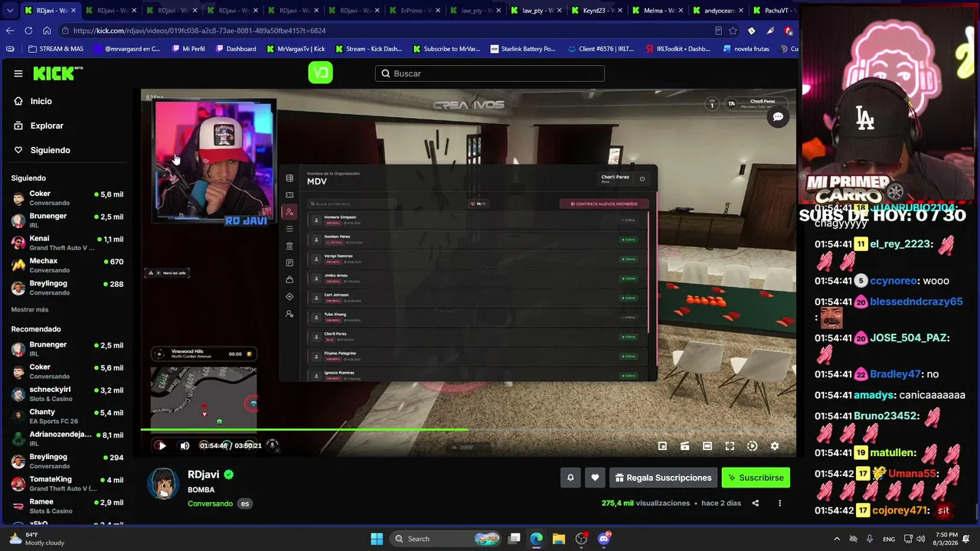Viewport: 980px width, 551px height.
Task: Open the weather widget on taskbar
Action: point(35,539)
